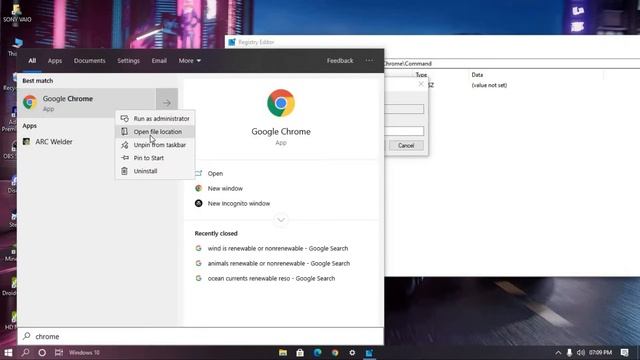Open the notification center icon

(x=624, y=353)
